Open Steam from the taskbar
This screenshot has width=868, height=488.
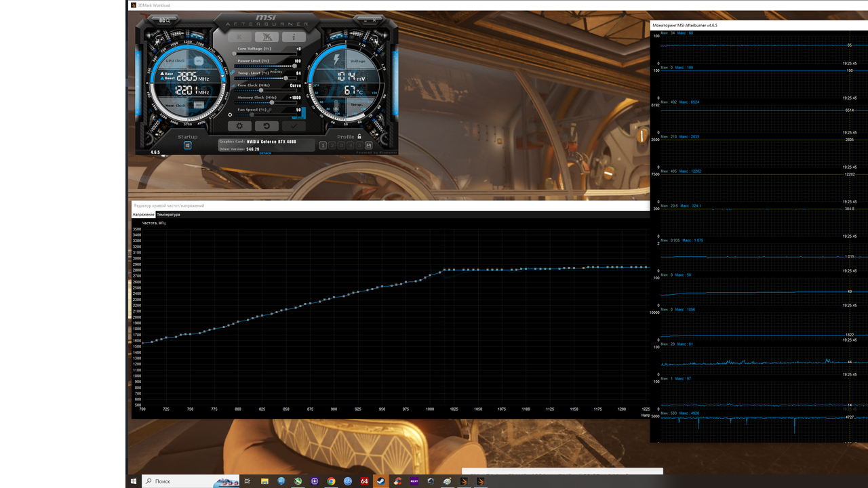pyautogui.click(x=381, y=481)
